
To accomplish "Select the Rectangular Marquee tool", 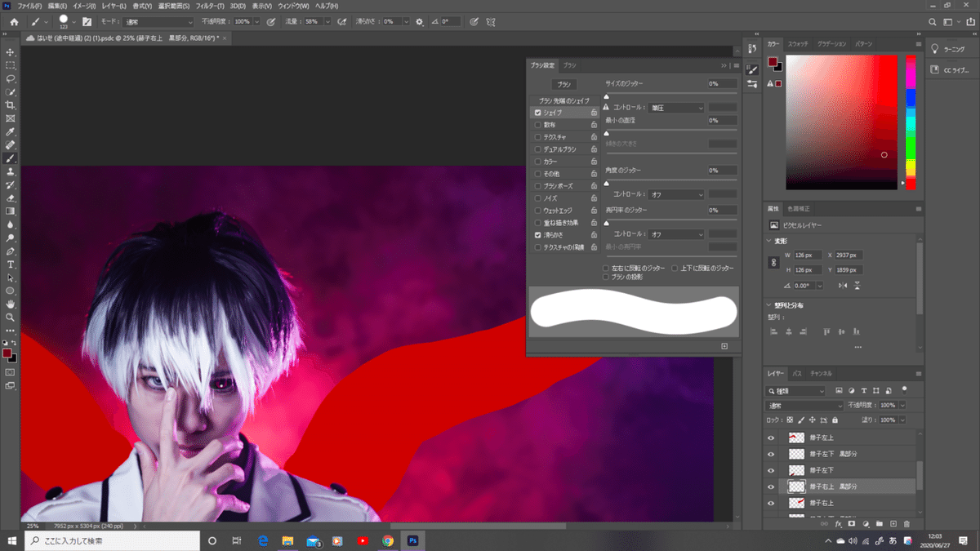I will click(11, 65).
